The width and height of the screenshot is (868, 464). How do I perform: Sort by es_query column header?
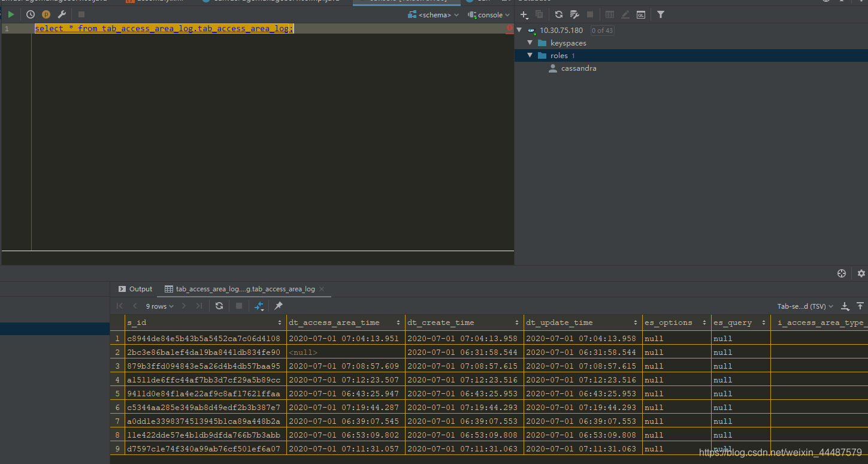740,323
